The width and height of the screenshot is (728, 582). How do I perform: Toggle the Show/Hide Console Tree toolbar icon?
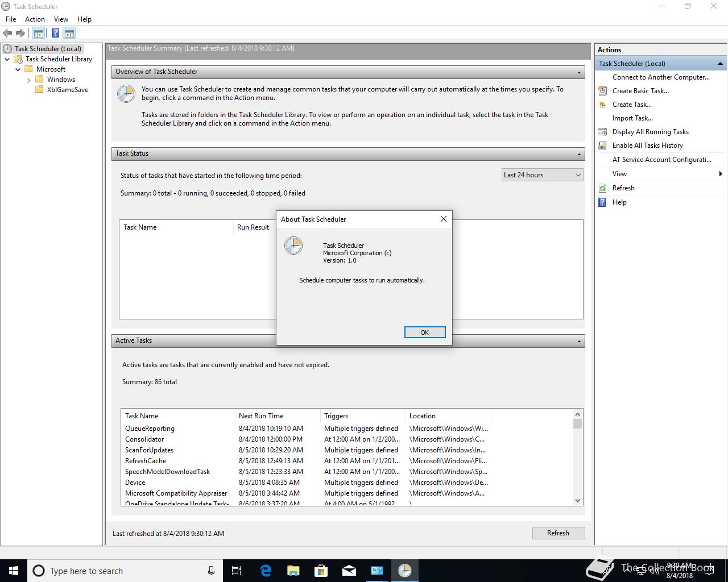[x=39, y=34]
